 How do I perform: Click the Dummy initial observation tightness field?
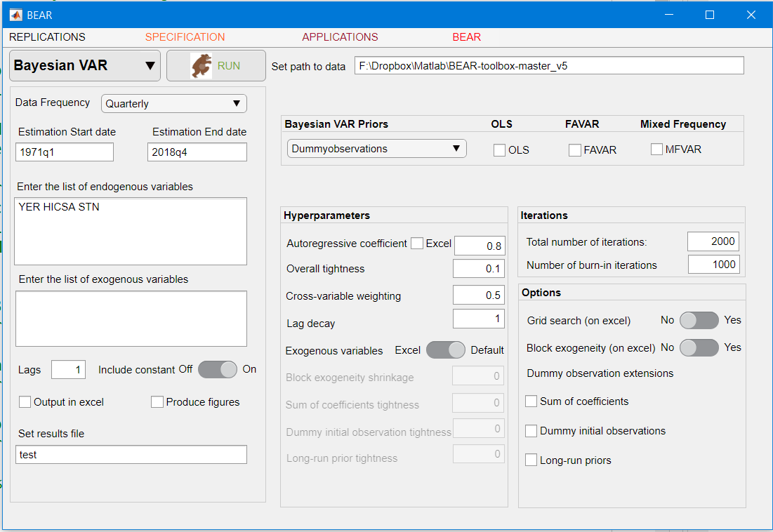[479, 428]
